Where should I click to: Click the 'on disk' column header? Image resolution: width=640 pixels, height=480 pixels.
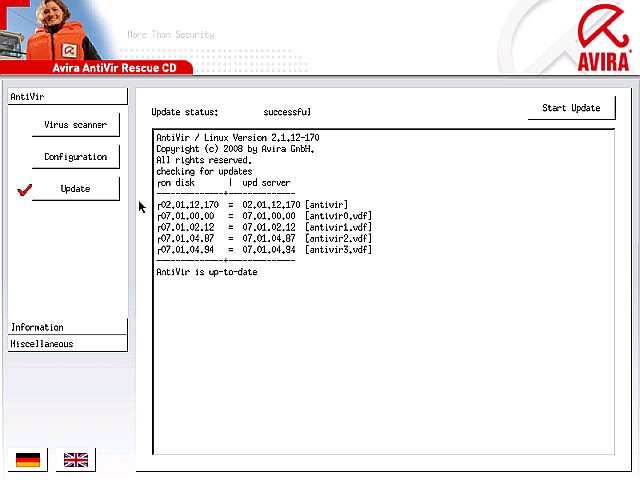point(176,183)
